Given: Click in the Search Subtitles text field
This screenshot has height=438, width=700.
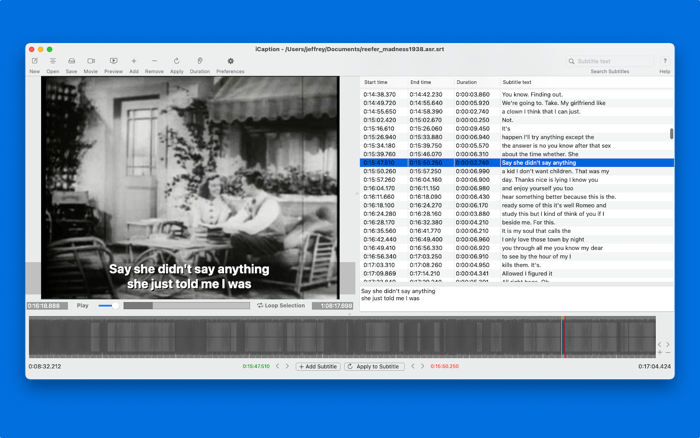Looking at the screenshot, I should tap(610, 61).
